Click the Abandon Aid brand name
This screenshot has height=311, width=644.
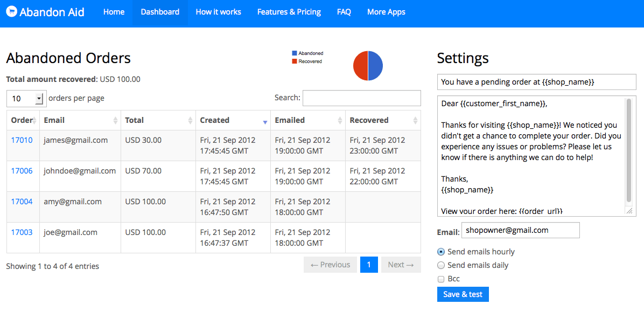[52, 12]
